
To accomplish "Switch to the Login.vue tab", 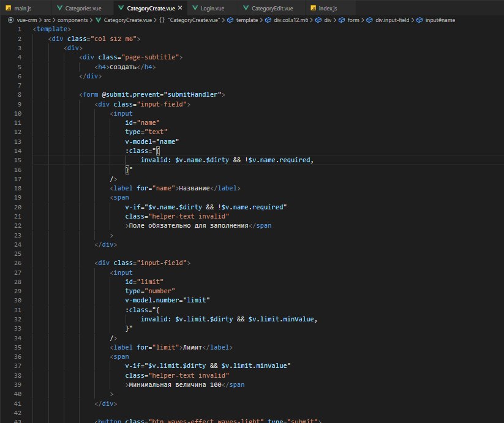I will (213, 9).
